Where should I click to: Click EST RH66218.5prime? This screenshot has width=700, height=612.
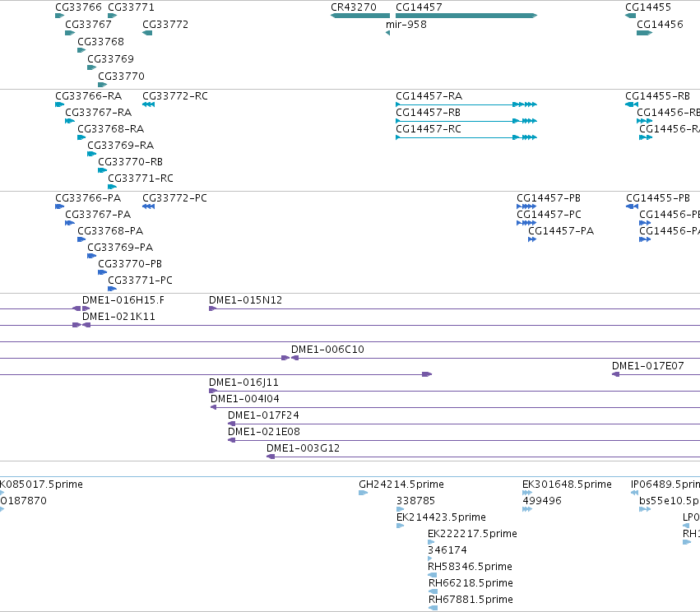[471, 584]
